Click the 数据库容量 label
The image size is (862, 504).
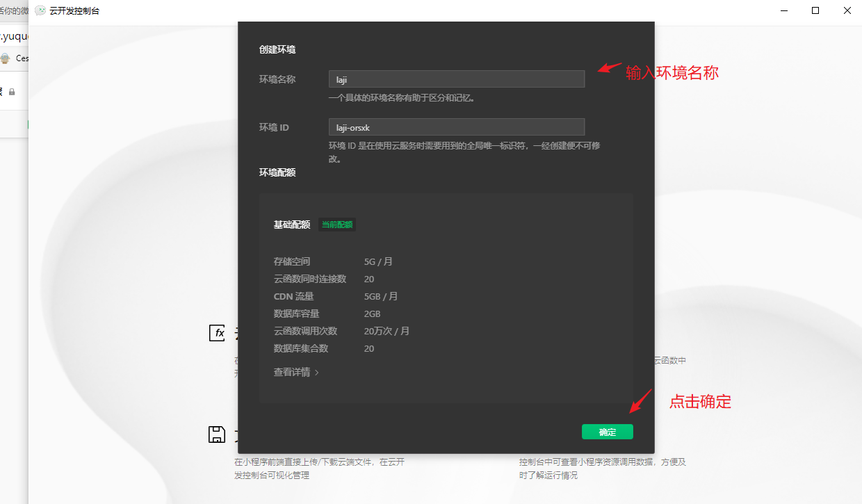(297, 314)
